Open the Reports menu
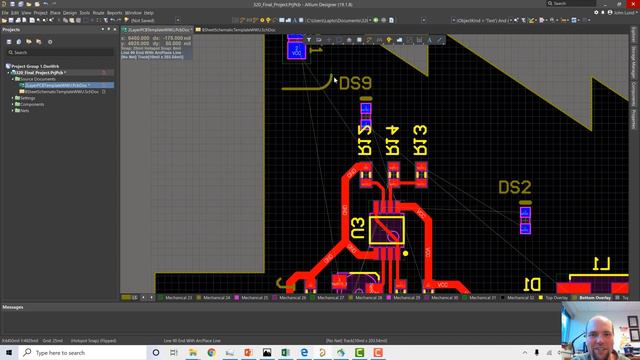Image resolution: width=640 pixels, height=360 pixels. point(115,13)
